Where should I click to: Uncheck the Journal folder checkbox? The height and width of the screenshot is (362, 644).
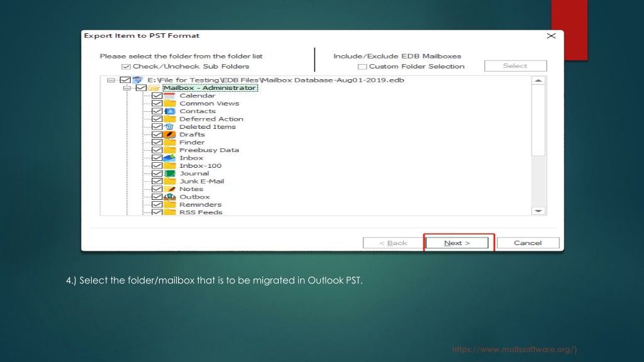tap(157, 173)
